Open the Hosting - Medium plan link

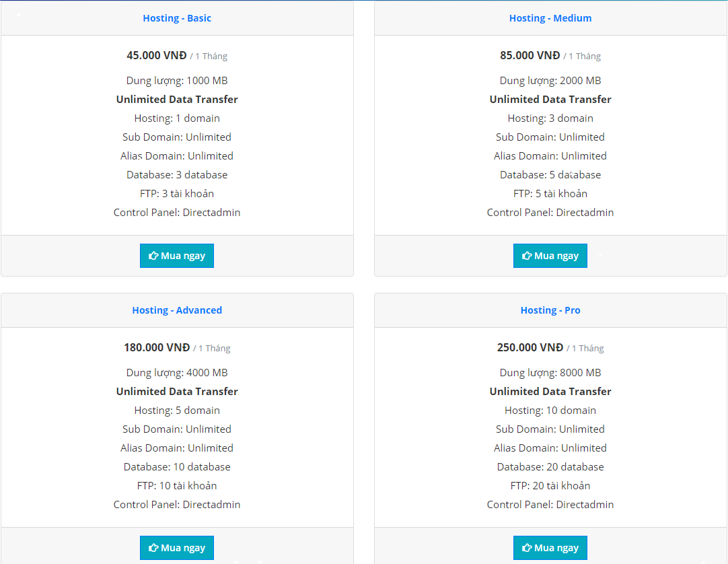click(550, 18)
